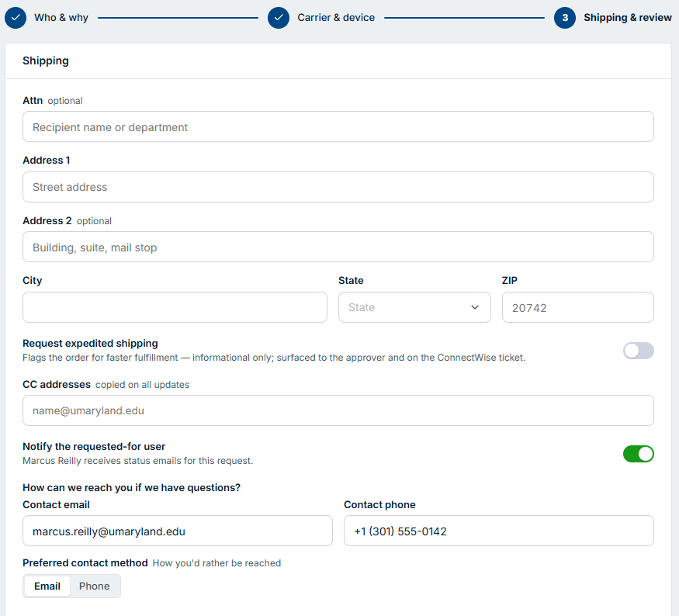
Task: Click the Who & why completed step checkmark
Action: [16, 18]
